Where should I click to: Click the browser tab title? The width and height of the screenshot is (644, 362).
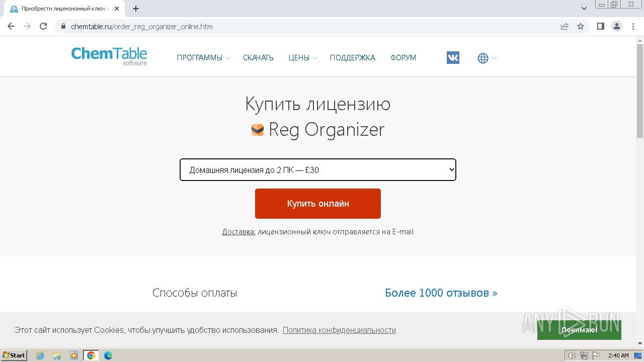[64, 9]
